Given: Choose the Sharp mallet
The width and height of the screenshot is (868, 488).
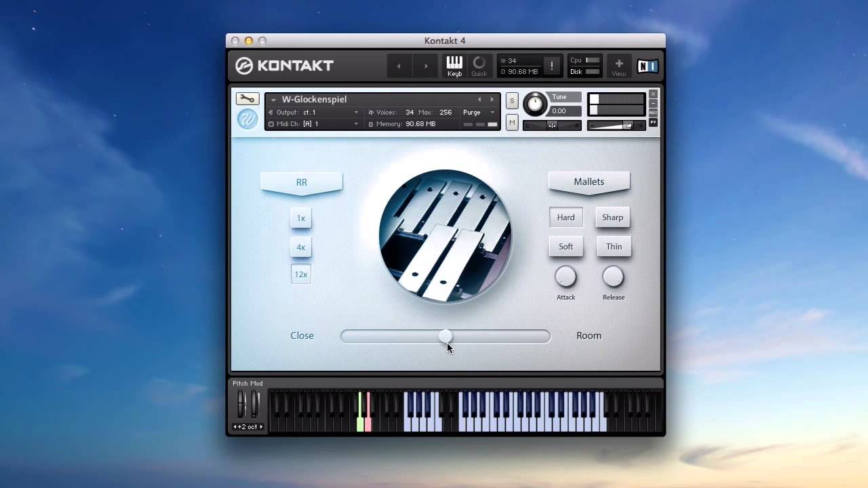Looking at the screenshot, I should pos(613,218).
